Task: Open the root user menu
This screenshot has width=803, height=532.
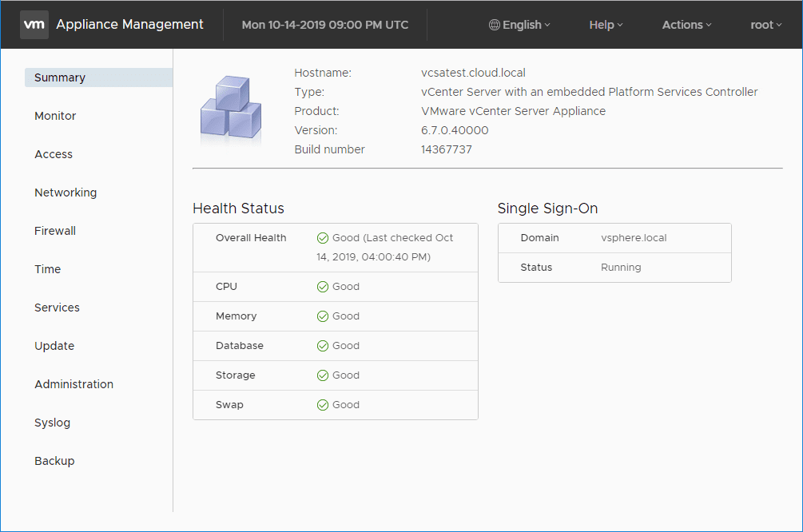Action: pos(765,25)
